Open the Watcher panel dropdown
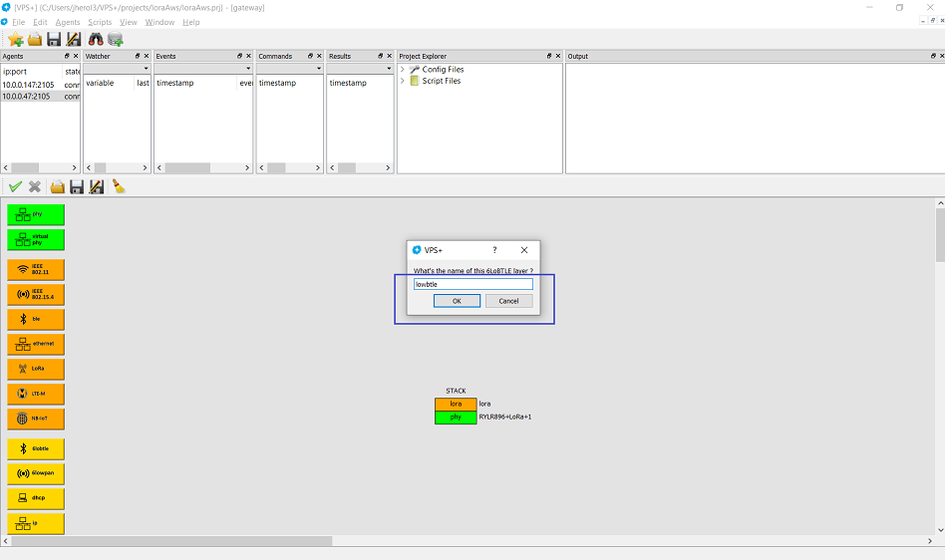Image resolution: width=945 pixels, height=560 pixels. click(x=145, y=69)
